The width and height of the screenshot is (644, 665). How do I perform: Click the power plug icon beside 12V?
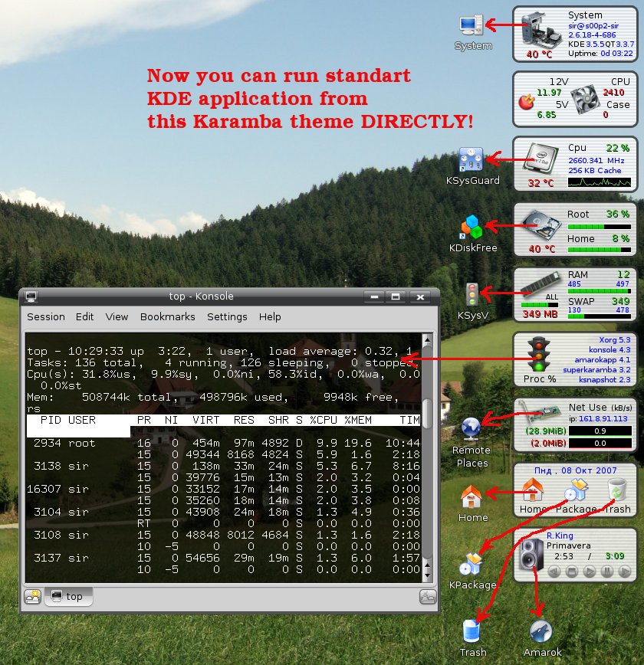point(527,102)
